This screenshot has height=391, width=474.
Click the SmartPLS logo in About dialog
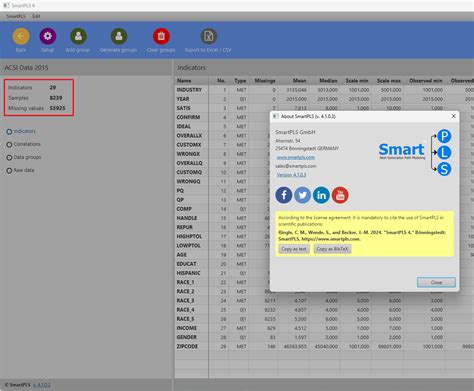tap(415, 152)
